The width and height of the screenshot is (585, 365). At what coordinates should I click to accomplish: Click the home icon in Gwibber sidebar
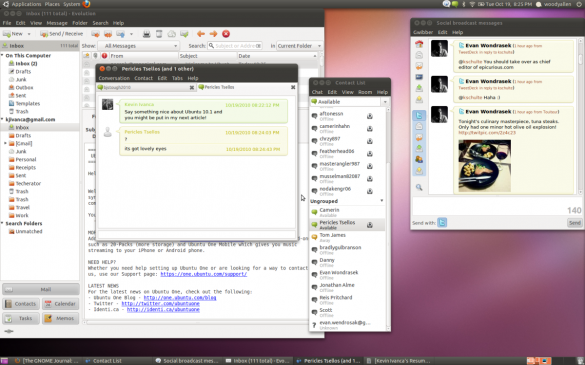[419, 44]
